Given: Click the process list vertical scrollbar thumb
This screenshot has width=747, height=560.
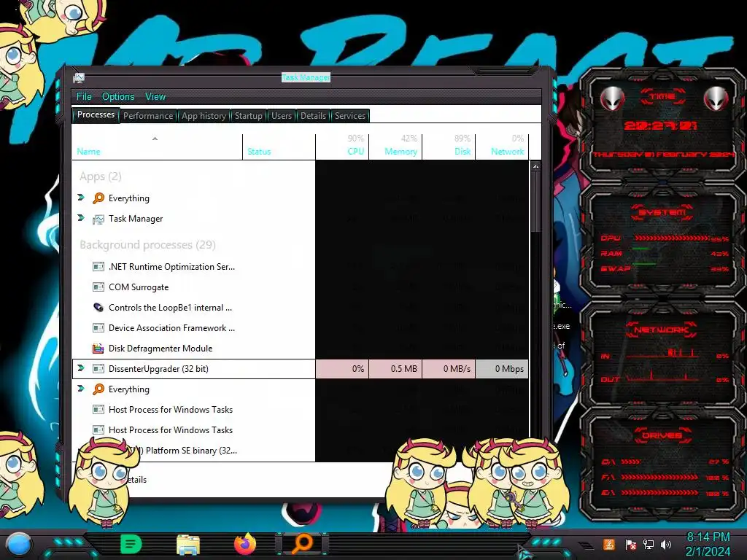Looking at the screenshot, I should [535, 201].
